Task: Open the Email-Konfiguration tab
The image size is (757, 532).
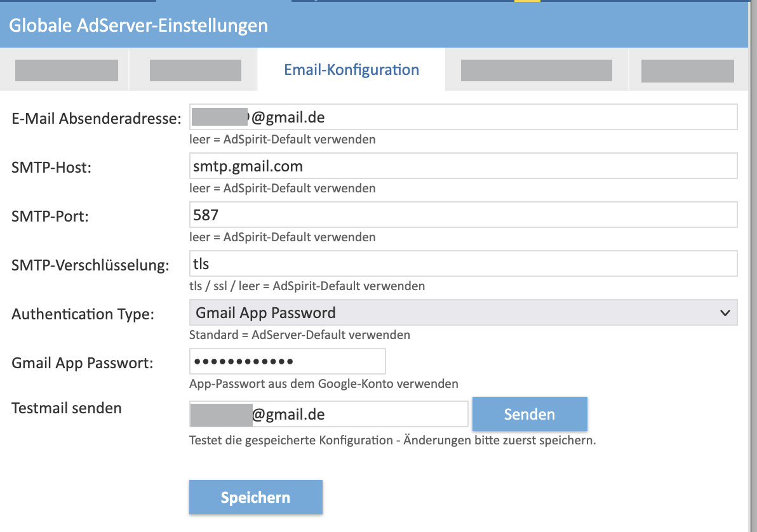Action: [x=351, y=70]
